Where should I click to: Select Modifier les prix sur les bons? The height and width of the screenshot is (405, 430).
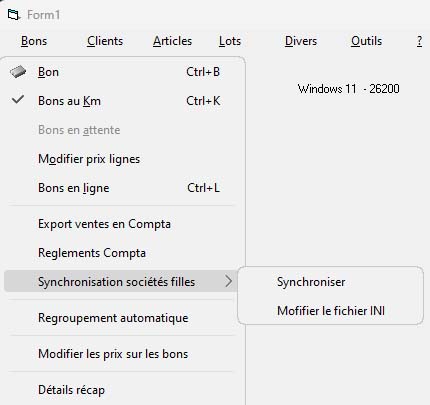pyautogui.click(x=120, y=354)
